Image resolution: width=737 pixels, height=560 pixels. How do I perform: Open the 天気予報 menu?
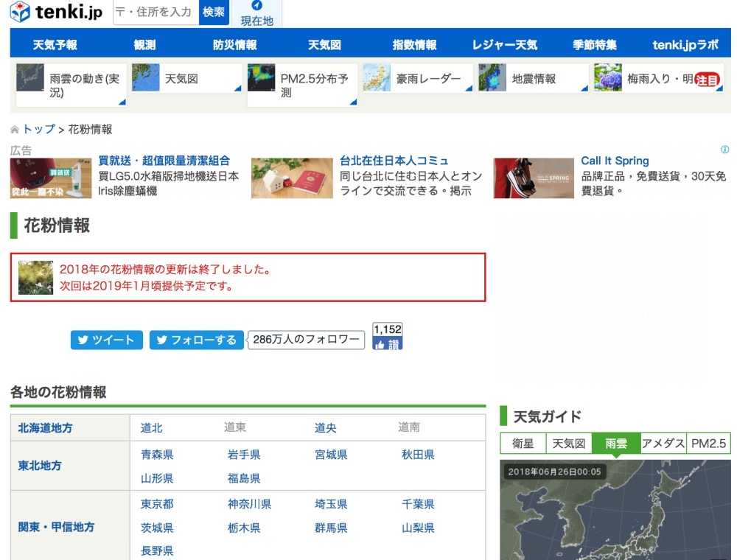tap(55, 45)
